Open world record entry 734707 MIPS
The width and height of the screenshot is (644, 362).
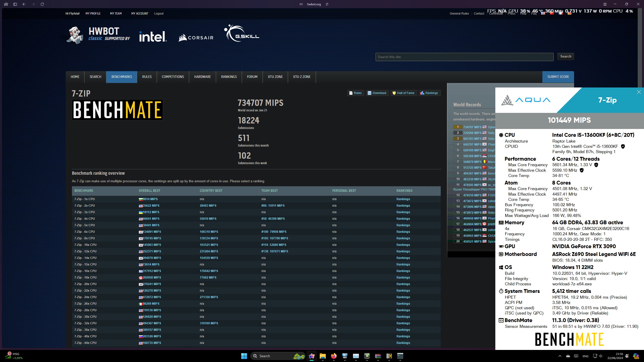(472, 127)
